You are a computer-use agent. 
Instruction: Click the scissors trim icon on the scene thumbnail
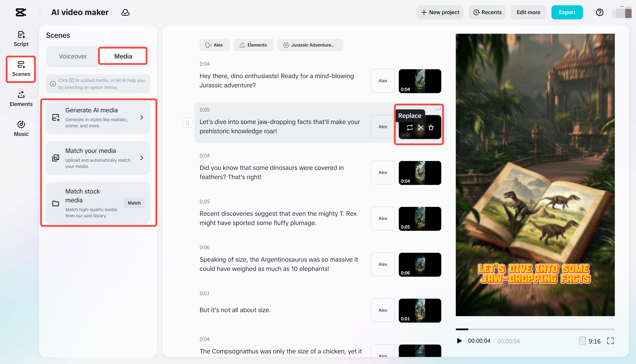coord(420,128)
